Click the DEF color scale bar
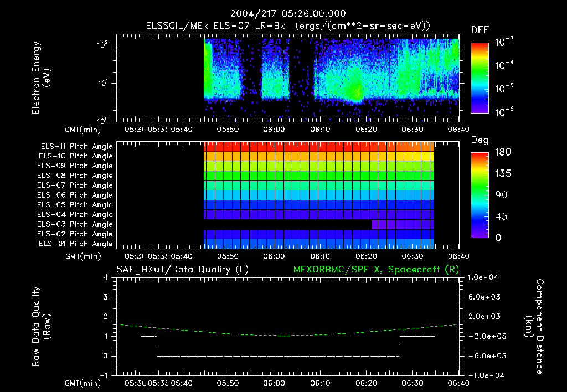This screenshot has width=567, height=392. (480, 78)
